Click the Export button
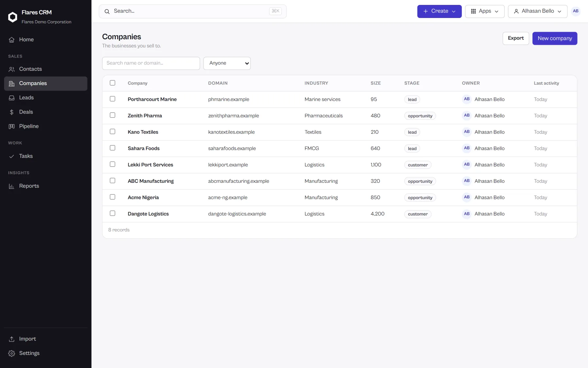 coord(516,38)
